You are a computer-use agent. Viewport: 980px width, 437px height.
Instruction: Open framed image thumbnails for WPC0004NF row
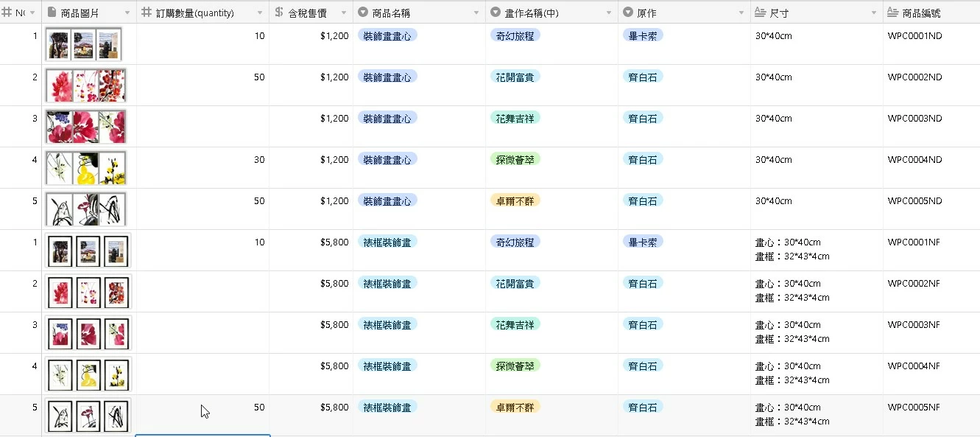point(88,374)
